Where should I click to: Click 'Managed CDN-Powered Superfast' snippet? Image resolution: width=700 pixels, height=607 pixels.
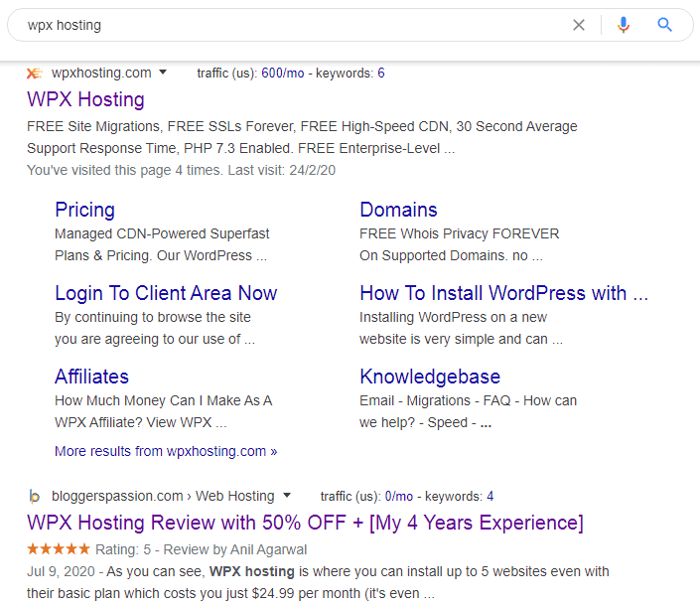coord(162,233)
